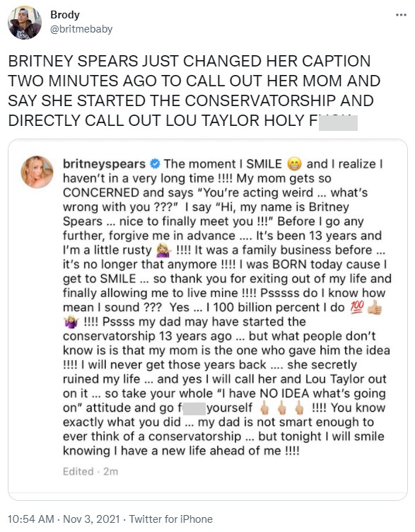Click the Nov 3, 2021 date
Screen dimensions: 415x532
pos(91,519)
